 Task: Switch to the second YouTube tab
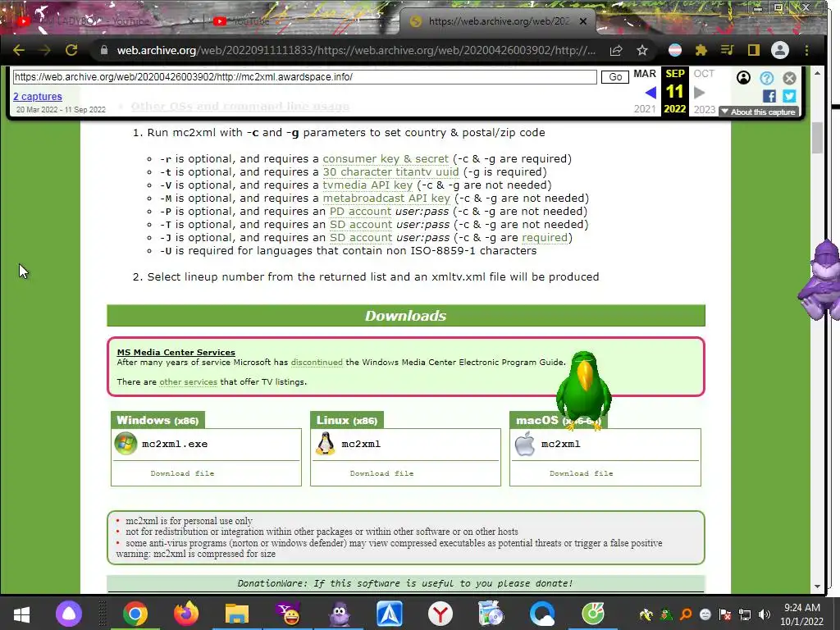tap(300, 21)
